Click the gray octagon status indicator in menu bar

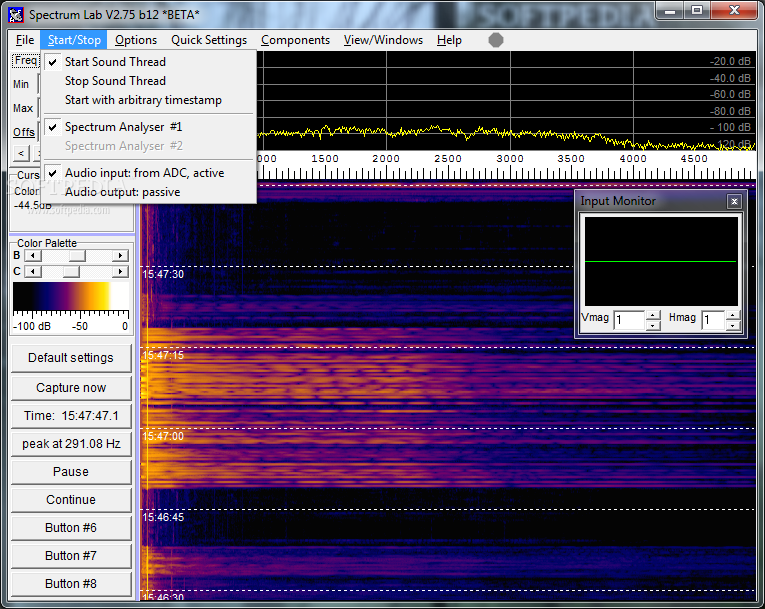pos(496,40)
